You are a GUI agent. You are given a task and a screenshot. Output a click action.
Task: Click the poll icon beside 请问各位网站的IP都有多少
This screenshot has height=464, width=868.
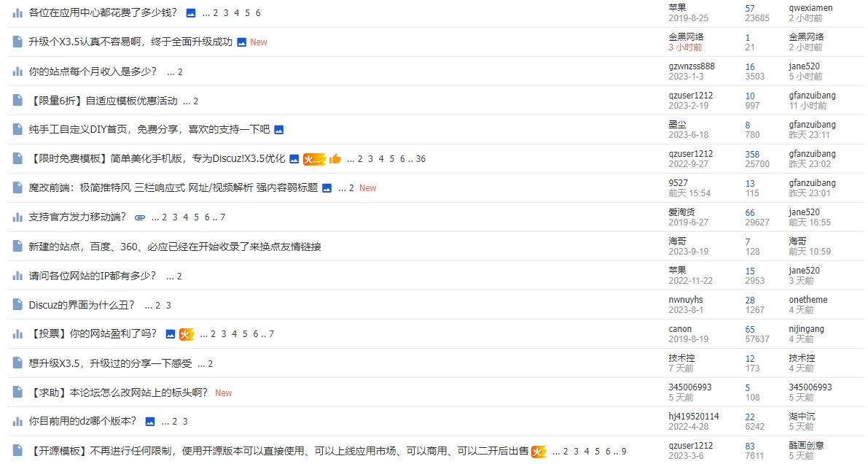[17, 276]
